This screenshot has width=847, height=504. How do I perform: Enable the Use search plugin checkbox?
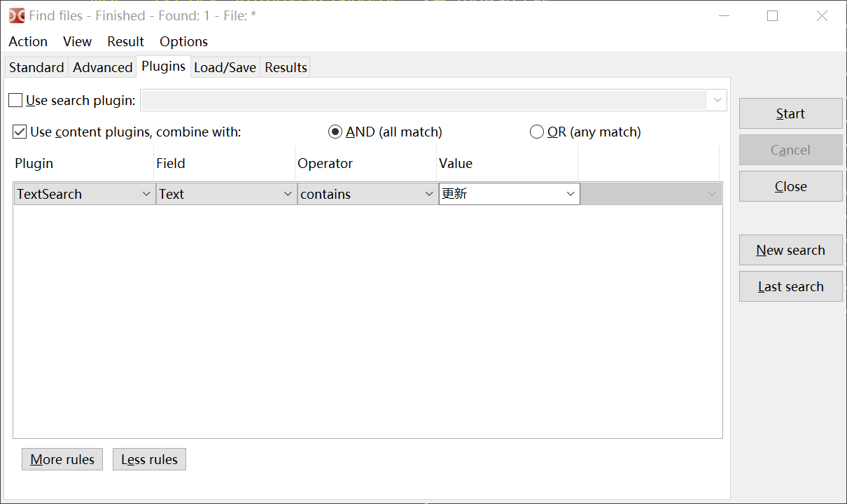pos(15,100)
